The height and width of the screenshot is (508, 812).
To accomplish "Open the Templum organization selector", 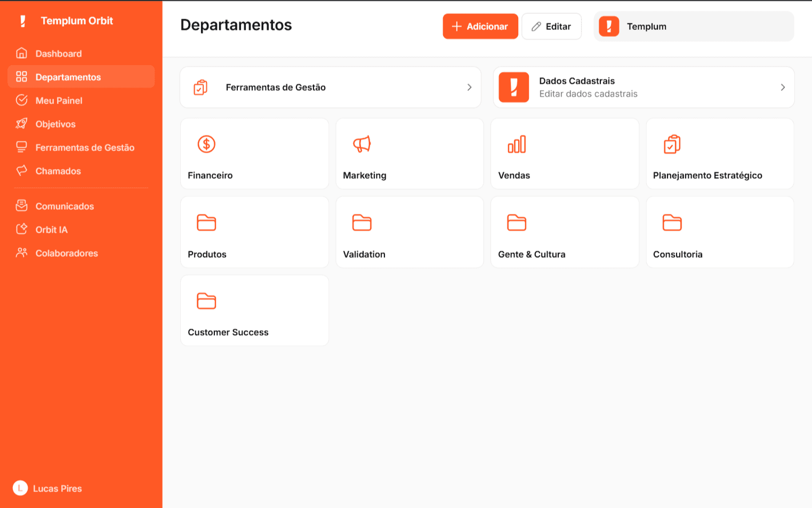I will coord(693,27).
